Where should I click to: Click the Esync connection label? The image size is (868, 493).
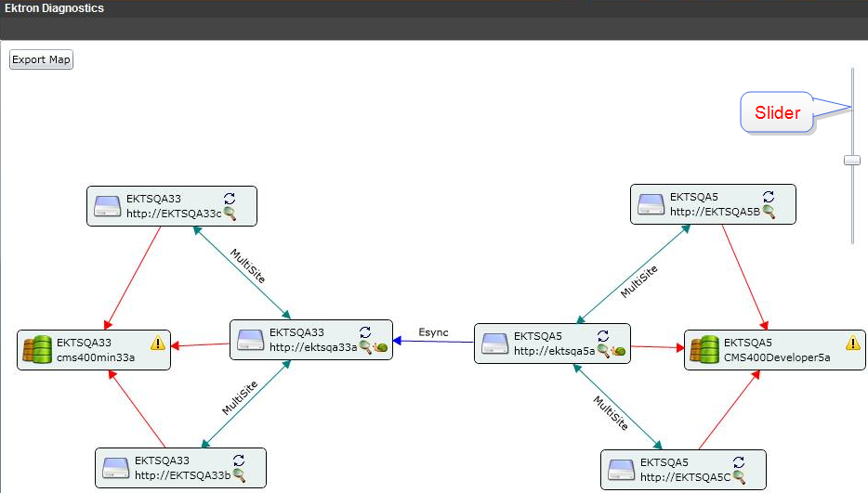pyautogui.click(x=433, y=332)
